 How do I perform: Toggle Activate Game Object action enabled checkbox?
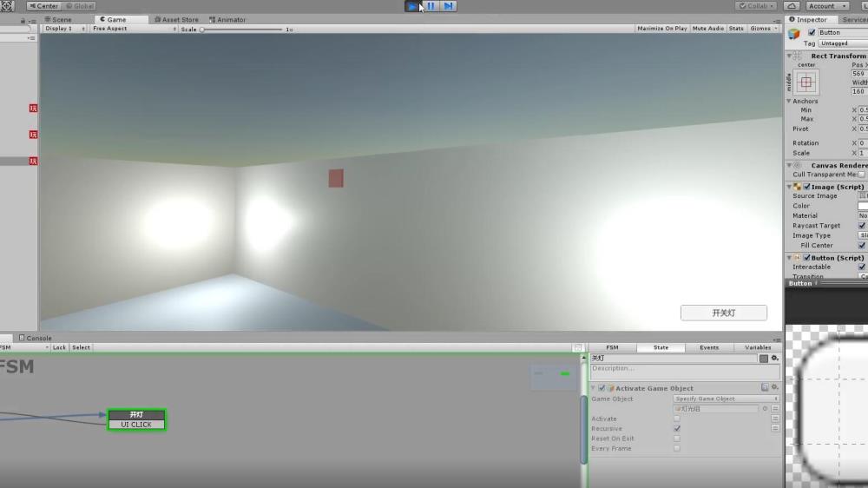tap(602, 388)
